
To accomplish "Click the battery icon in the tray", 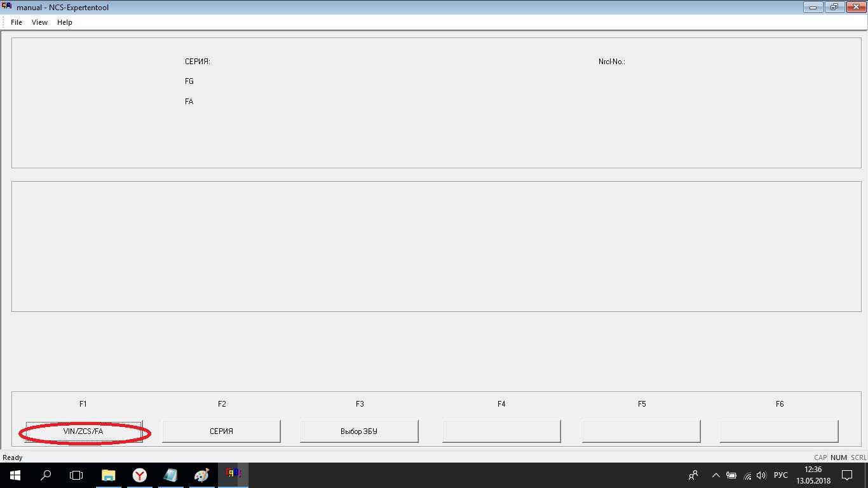I will (731, 475).
